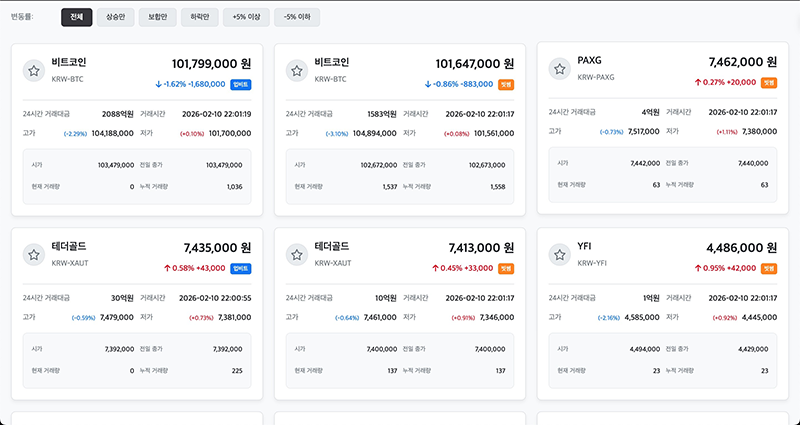Click the 0.95% +42,000 change value
This screenshot has width=800, height=425.
(x=725, y=268)
